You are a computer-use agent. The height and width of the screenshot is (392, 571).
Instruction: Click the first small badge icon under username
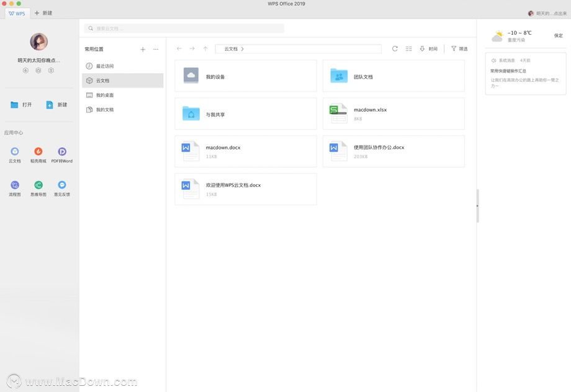pos(25,70)
